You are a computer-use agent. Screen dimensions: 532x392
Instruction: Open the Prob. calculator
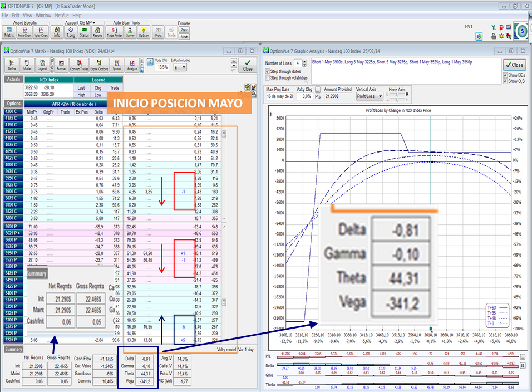point(158,32)
